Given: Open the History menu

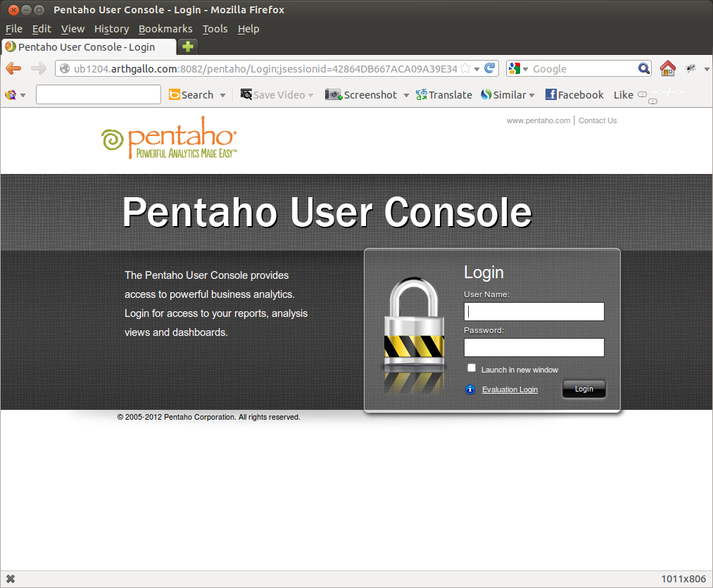Looking at the screenshot, I should tap(111, 29).
